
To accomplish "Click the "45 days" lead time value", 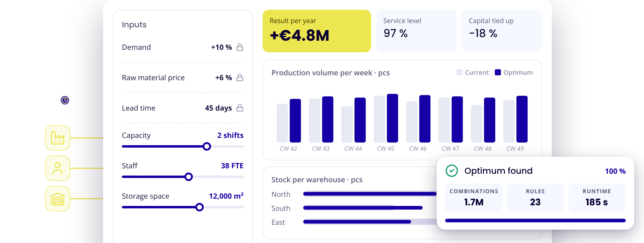I will [218, 108].
